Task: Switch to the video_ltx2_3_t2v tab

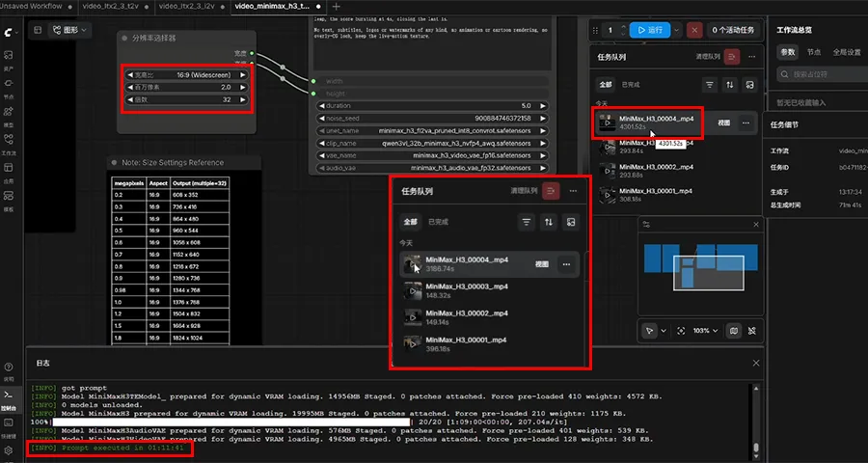Action: click(x=115, y=7)
